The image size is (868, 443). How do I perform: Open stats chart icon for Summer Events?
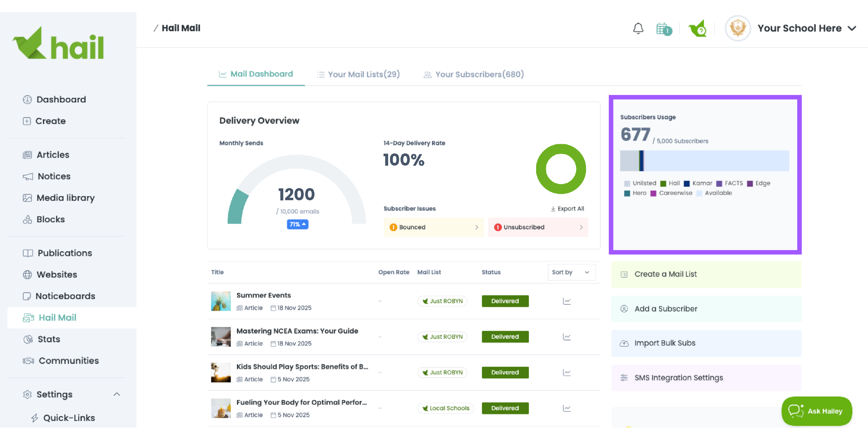click(567, 301)
